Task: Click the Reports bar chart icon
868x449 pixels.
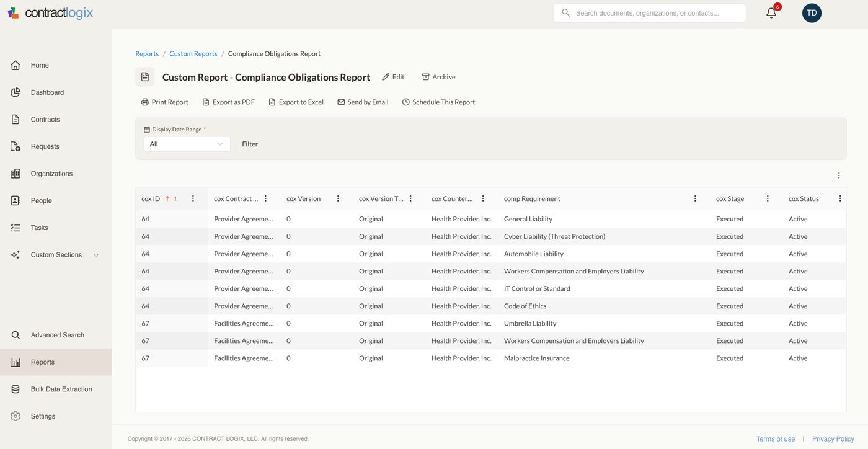Action: 15,362
